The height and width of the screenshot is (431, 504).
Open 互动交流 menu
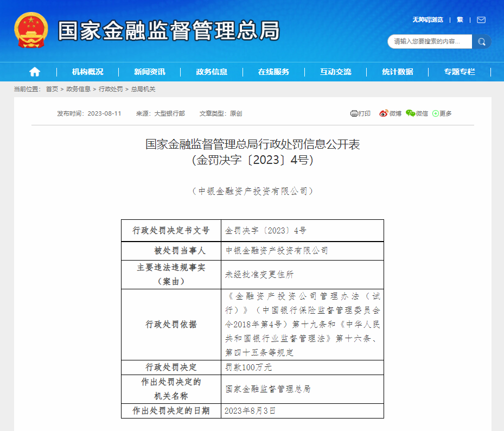click(336, 72)
